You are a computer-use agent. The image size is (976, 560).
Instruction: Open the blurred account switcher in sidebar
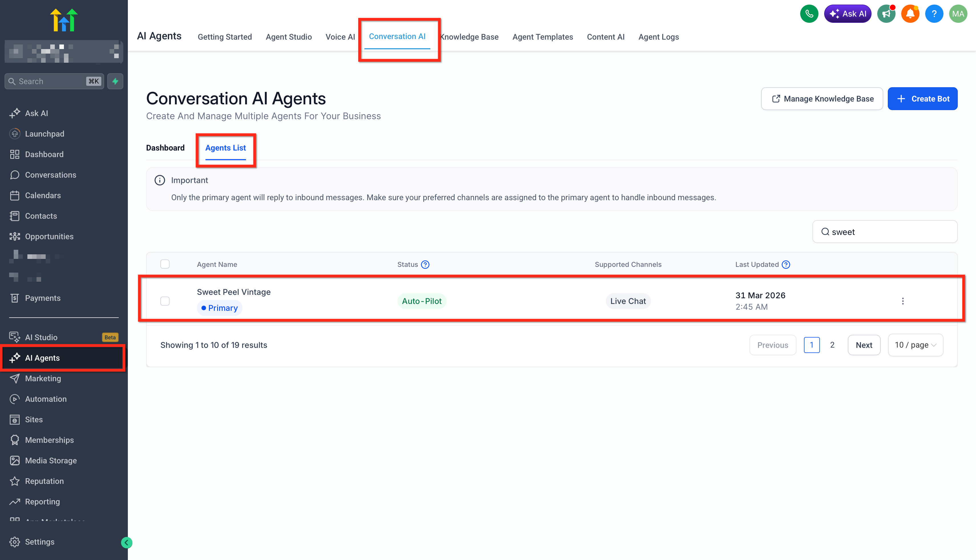coord(64,52)
